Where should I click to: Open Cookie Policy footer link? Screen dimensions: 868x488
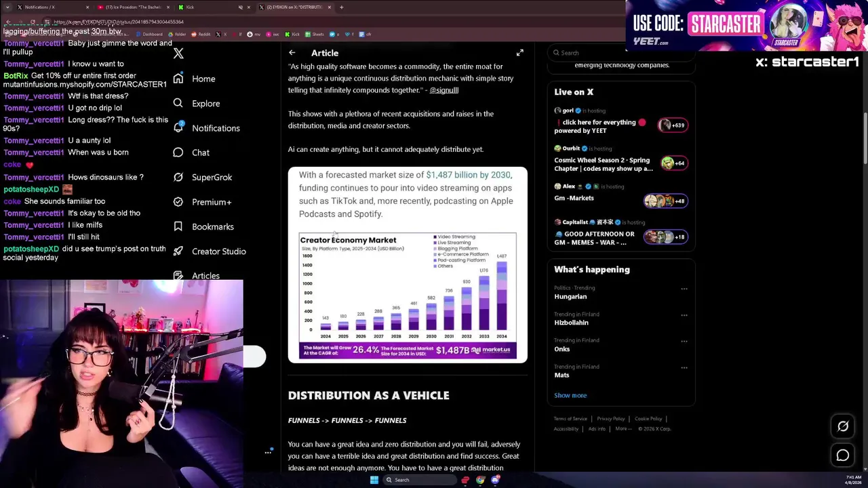(x=648, y=419)
